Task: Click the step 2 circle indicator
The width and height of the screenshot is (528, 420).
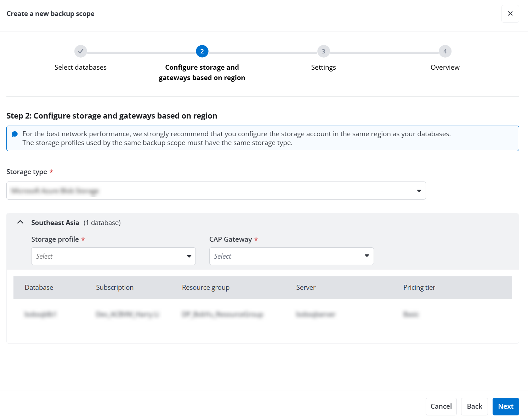Action: click(202, 51)
